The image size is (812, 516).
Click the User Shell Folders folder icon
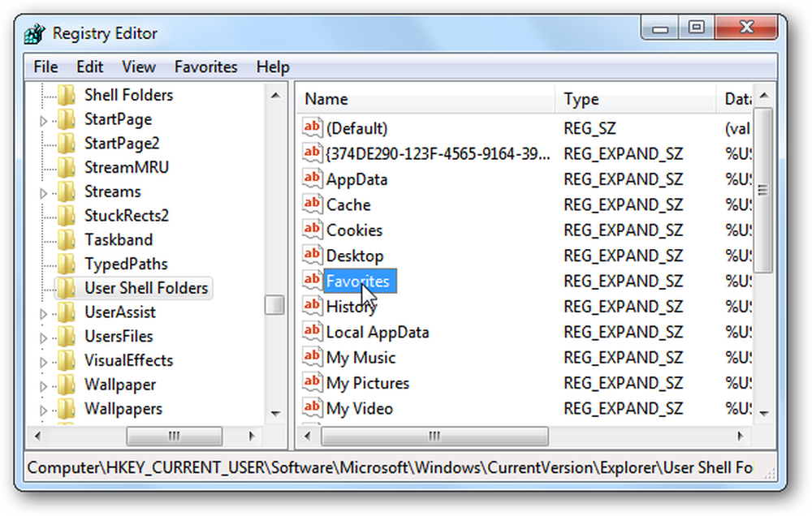[x=67, y=288]
